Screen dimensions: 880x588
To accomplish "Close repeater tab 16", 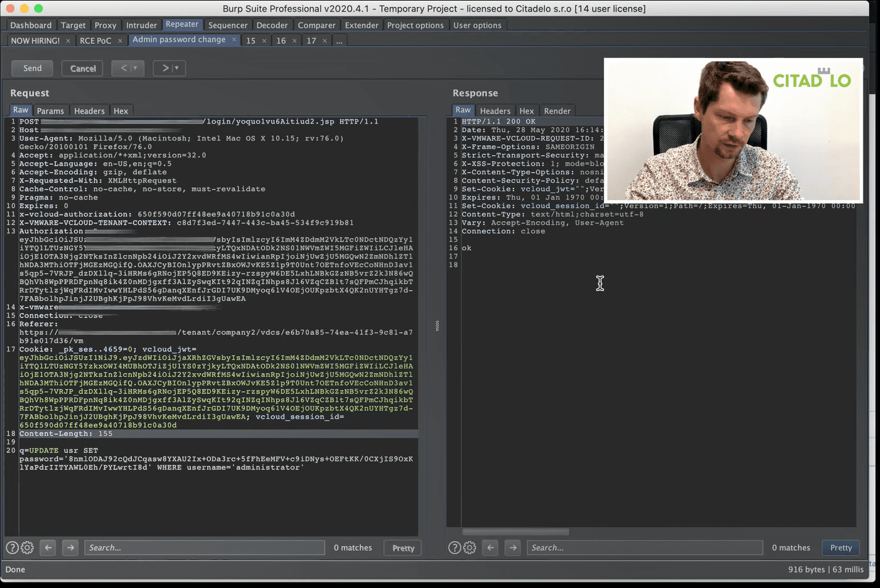I will pyautogui.click(x=294, y=41).
